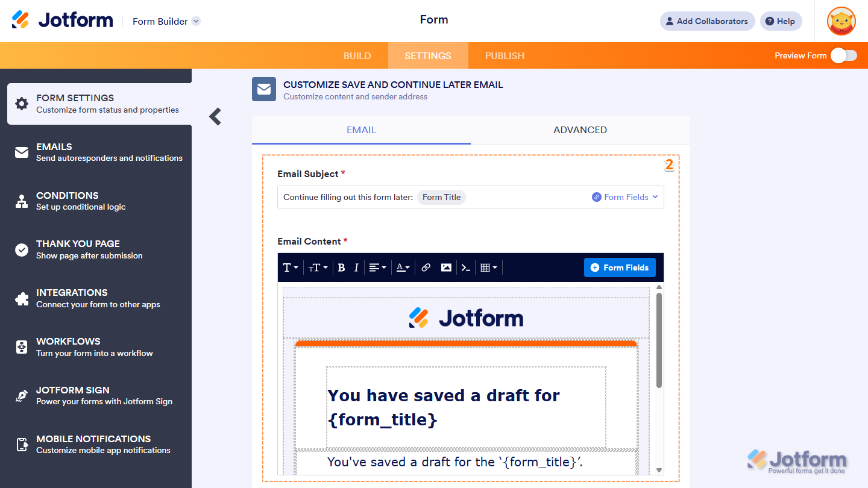Collapse the settings sidebar with the arrow
Viewport: 868px width, 488px height.
215,117
